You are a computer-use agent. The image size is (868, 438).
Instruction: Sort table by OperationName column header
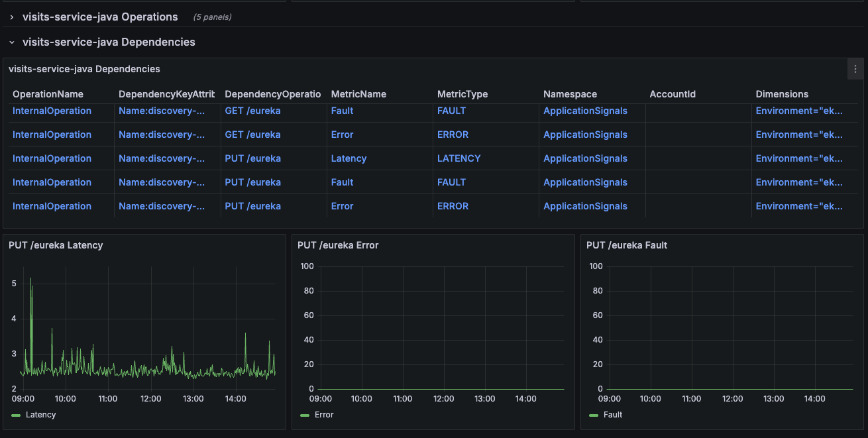[48, 94]
